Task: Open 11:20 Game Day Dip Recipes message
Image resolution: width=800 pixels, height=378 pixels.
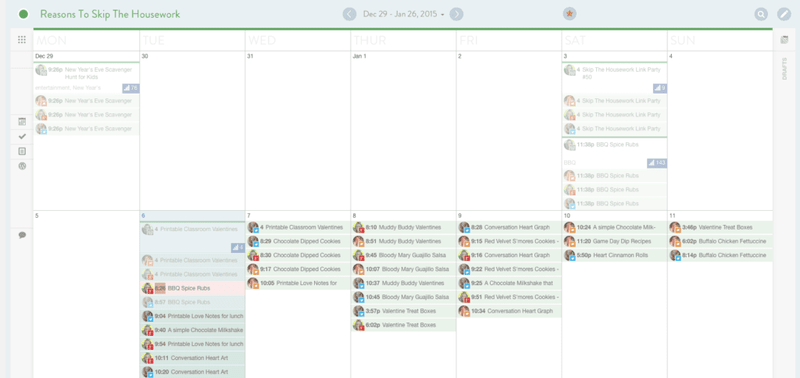Action: point(615,241)
